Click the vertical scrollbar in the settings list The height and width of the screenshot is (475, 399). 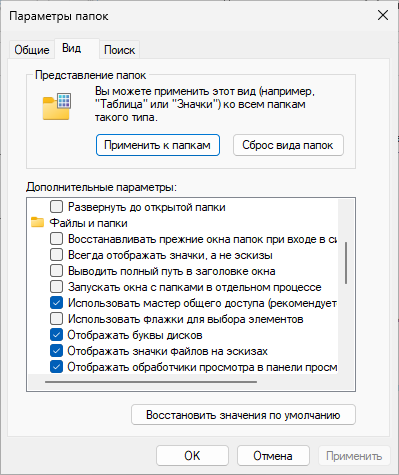click(346, 263)
